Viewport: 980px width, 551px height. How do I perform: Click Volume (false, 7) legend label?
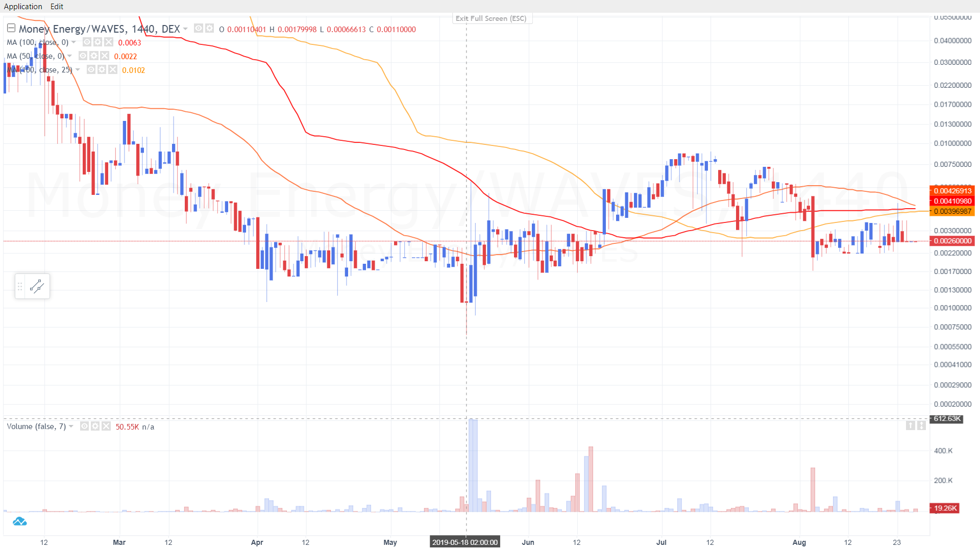click(x=36, y=427)
